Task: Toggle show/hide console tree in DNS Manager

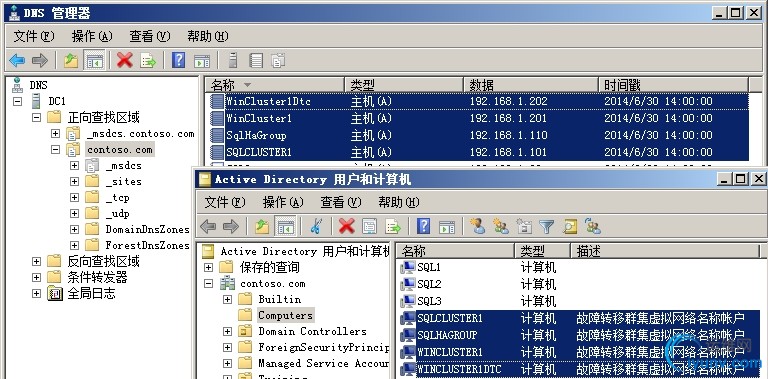Action: [x=95, y=61]
